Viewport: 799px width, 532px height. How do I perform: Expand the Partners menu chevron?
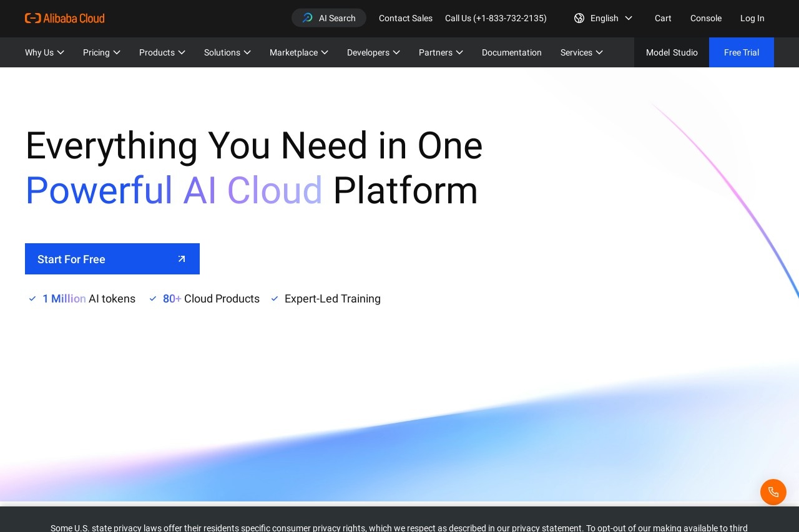(459, 52)
